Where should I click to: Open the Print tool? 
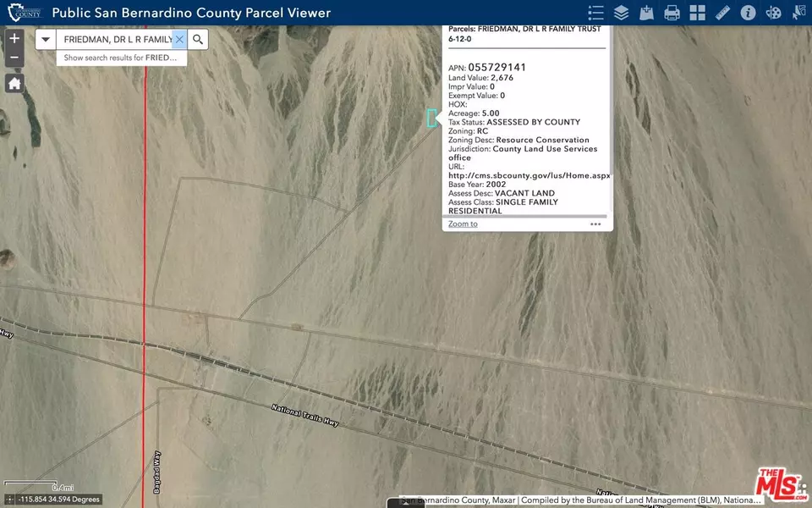670,13
